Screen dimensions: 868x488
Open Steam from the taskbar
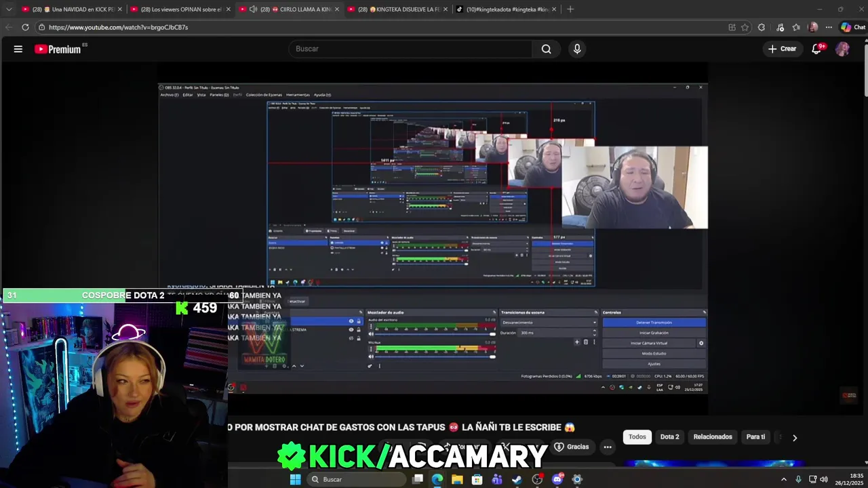(517, 479)
